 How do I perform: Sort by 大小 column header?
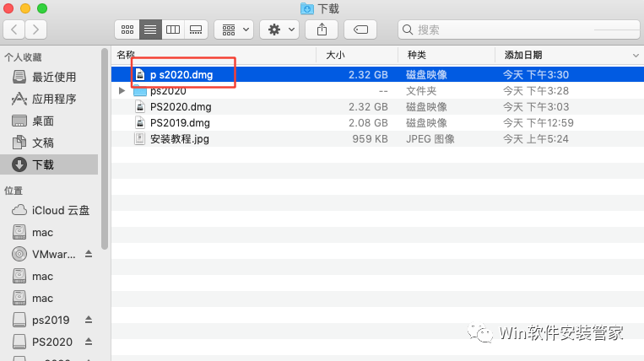357,55
